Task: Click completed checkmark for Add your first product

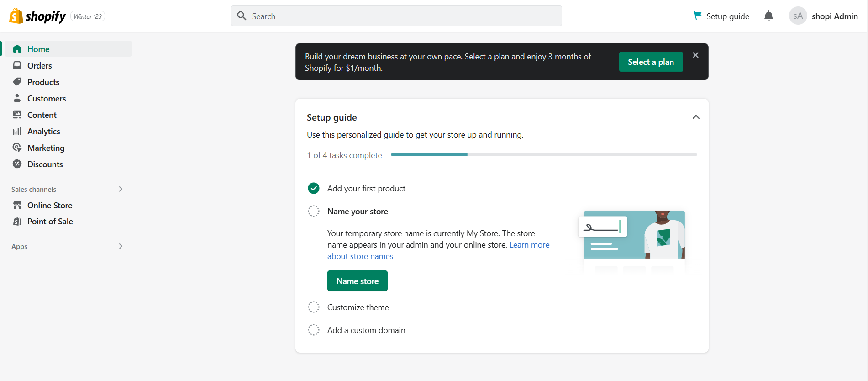Action: coord(314,188)
